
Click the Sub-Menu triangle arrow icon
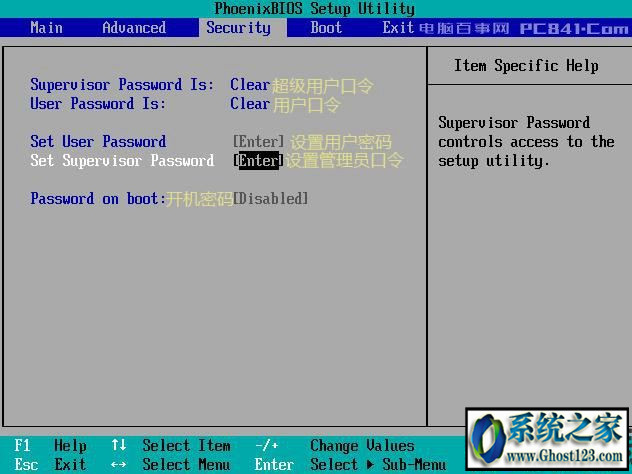370,464
